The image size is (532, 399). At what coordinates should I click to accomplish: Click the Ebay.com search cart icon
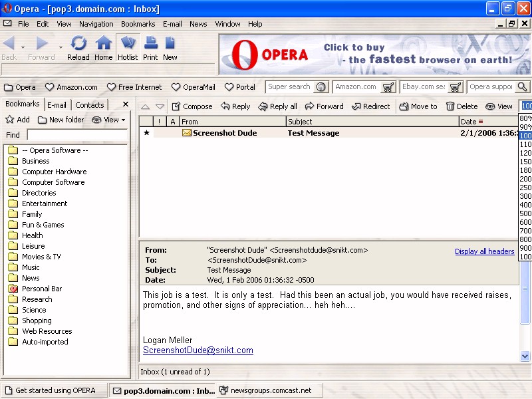pos(455,87)
